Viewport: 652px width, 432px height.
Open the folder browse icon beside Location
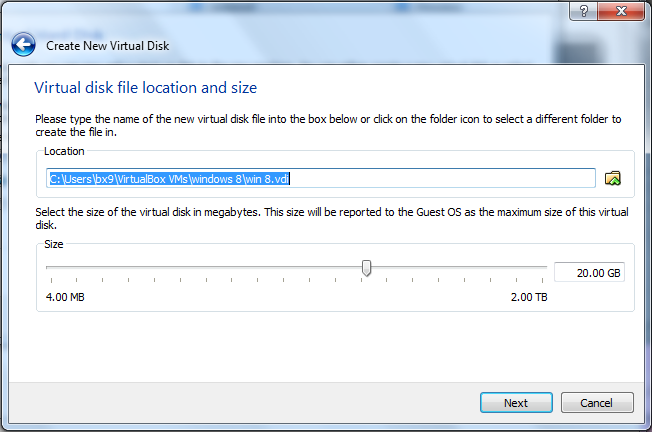coord(613,178)
